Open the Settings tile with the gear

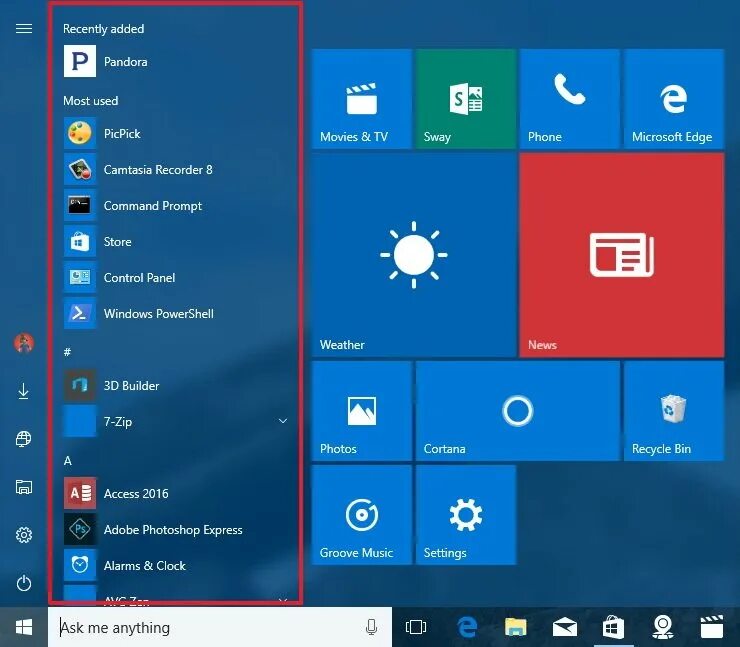[x=466, y=515]
